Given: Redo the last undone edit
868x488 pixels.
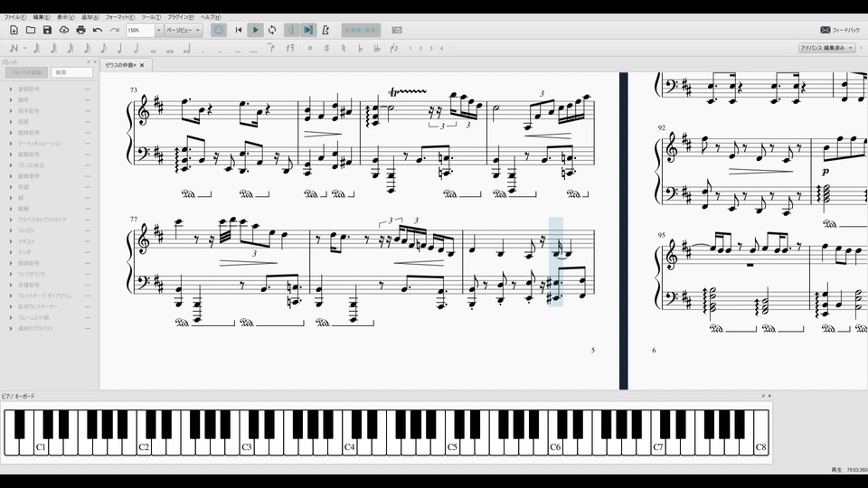Looking at the screenshot, I should pos(115,30).
